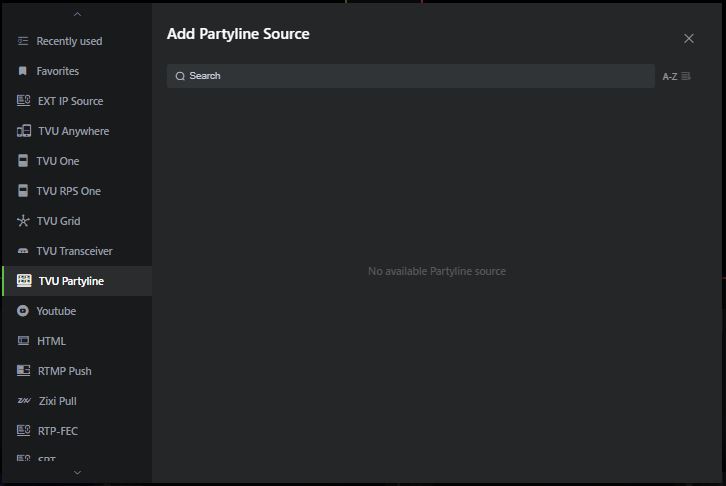Focus the Search input field
726x486 pixels.
click(x=411, y=76)
